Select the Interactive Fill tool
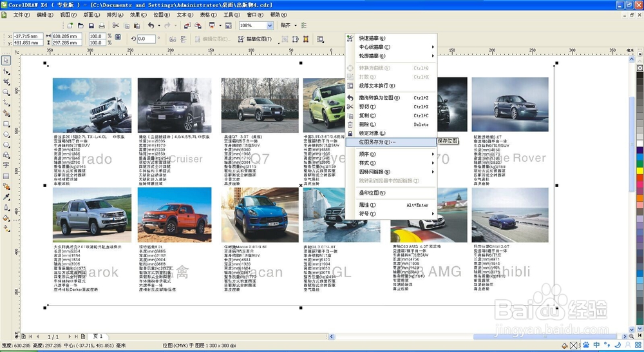The image size is (644, 352). coord(6,228)
